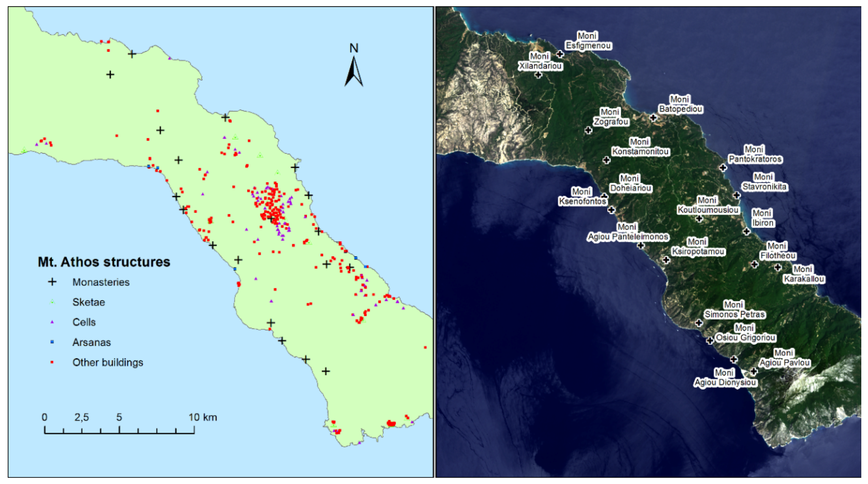Click the Moni Zografou cross marker
Image resolution: width=868 pixels, height=484 pixels.
coord(588,130)
